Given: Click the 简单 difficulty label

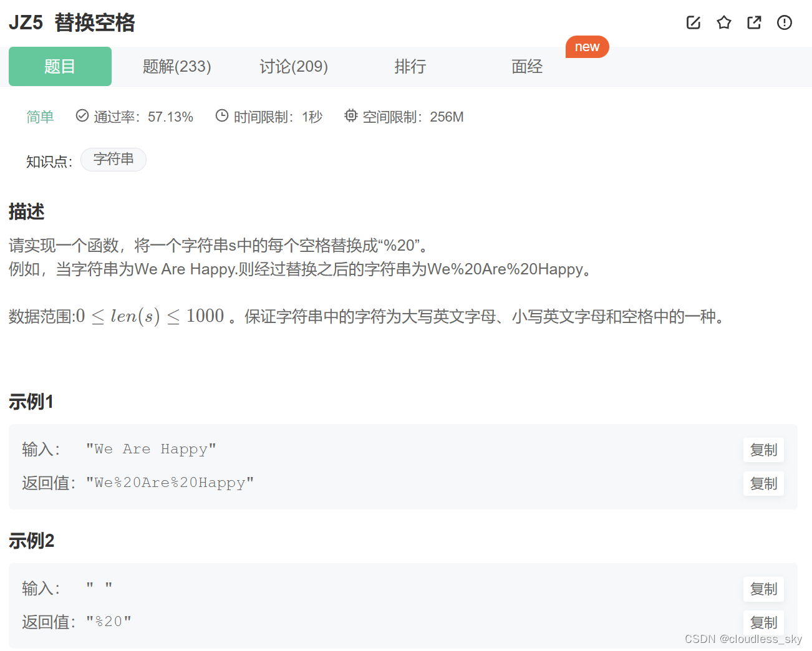Looking at the screenshot, I should click(x=40, y=117).
